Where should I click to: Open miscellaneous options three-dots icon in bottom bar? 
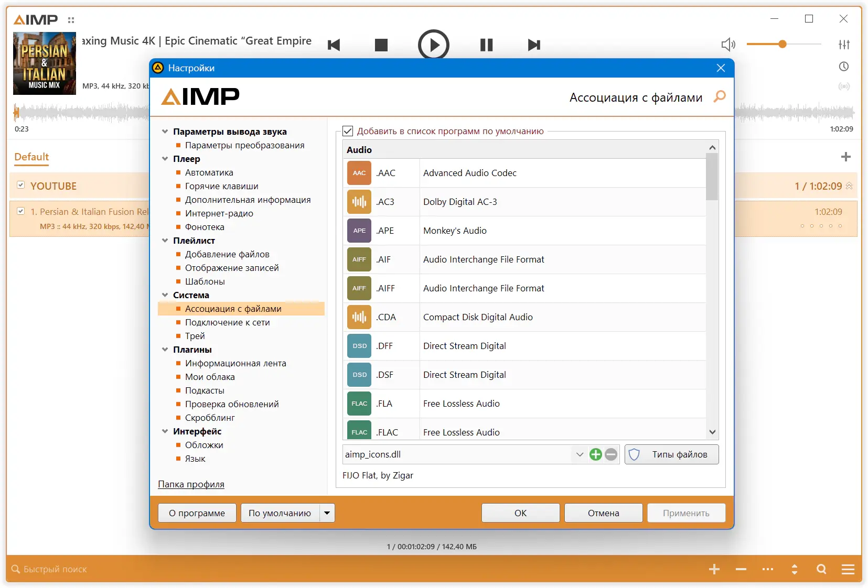tap(768, 569)
